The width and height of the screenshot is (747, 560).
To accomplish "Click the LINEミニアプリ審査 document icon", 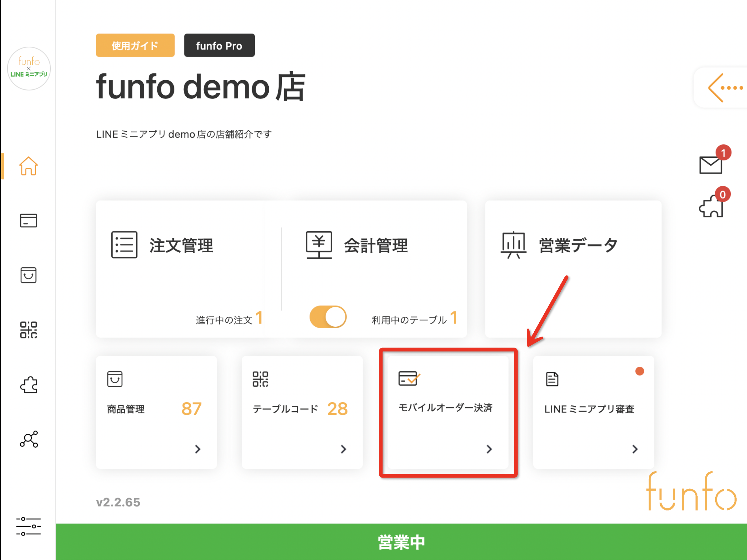I will coord(552,379).
